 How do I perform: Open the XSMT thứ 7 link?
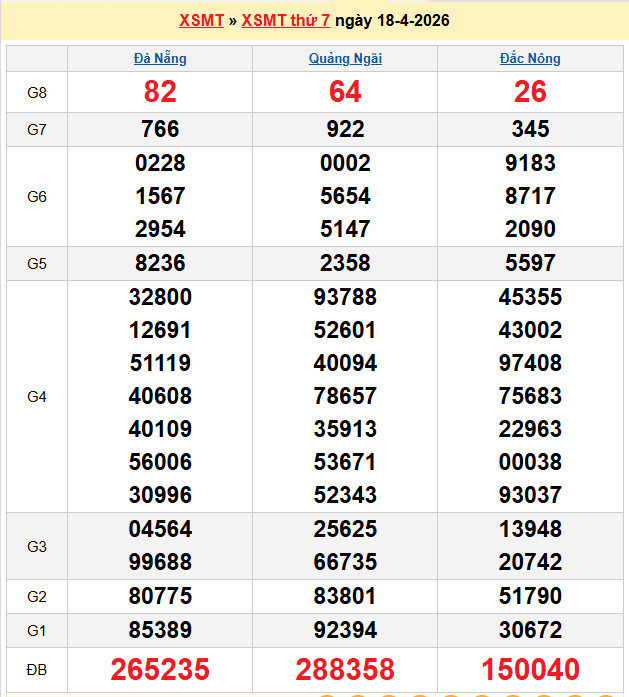click(286, 20)
